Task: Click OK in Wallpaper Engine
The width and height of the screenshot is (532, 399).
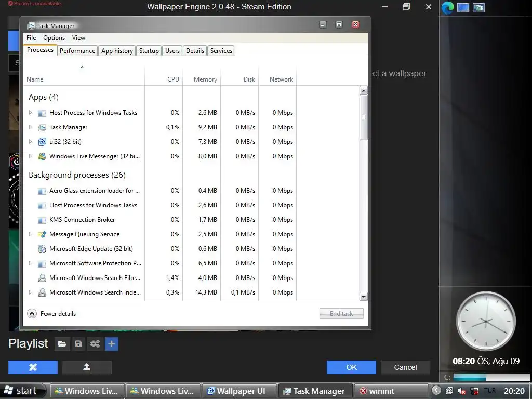Action: pos(351,367)
